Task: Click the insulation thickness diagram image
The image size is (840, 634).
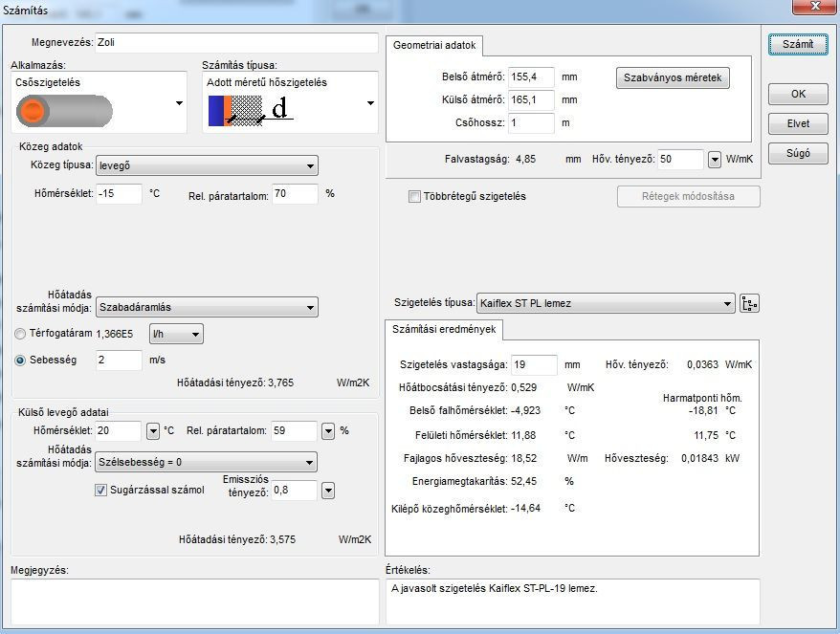Action: coord(251,110)
